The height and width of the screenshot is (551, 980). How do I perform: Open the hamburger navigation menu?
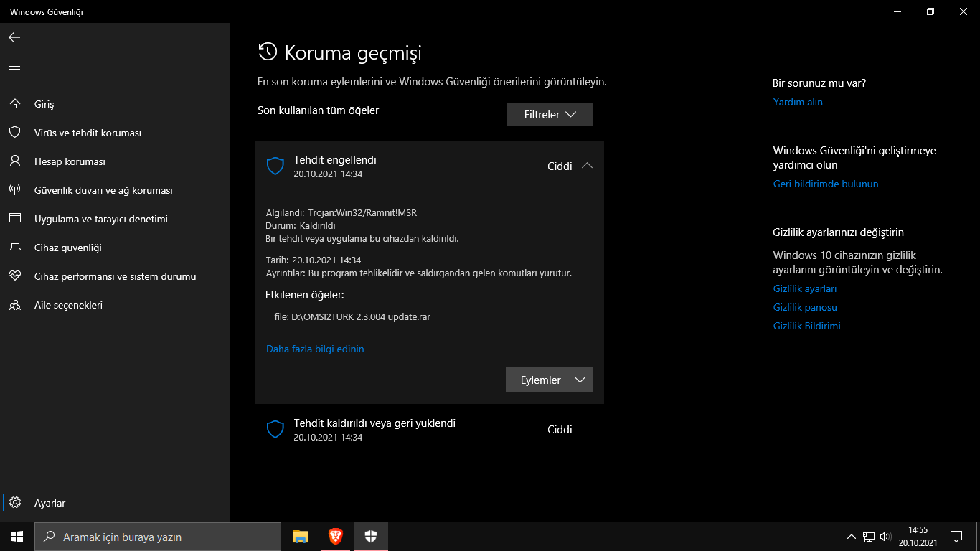(14, 69)
